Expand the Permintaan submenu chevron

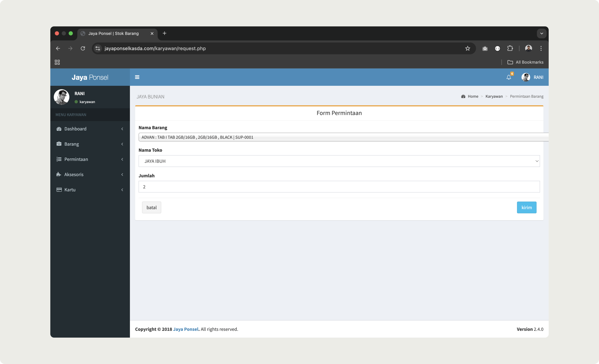click(122, 159)
